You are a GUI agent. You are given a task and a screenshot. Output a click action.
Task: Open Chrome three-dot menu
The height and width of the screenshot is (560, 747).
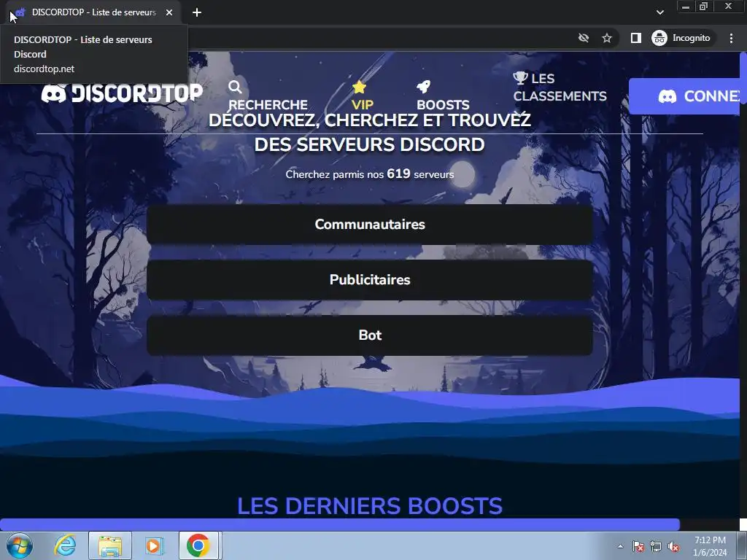[731, 38]
